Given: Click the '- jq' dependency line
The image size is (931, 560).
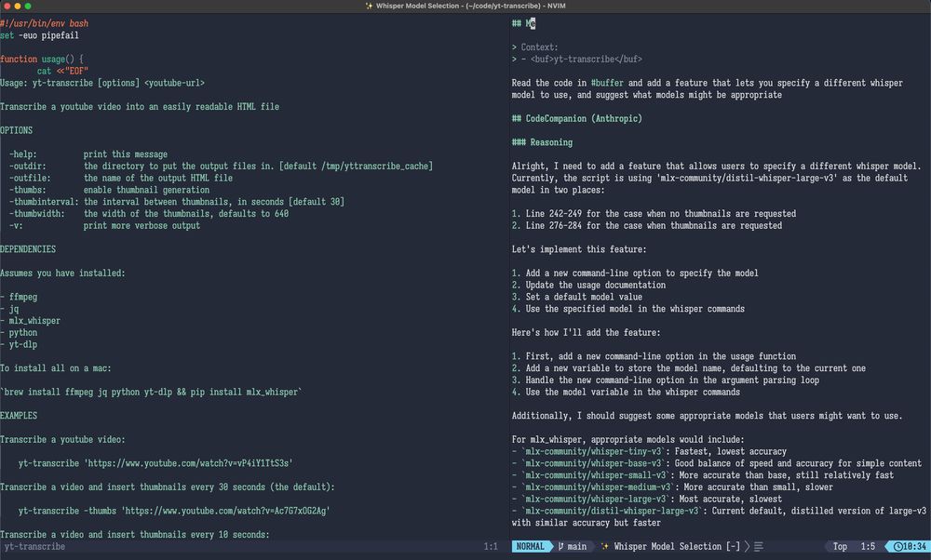Looking at the screenshot, I should click(x=9, y=309).
